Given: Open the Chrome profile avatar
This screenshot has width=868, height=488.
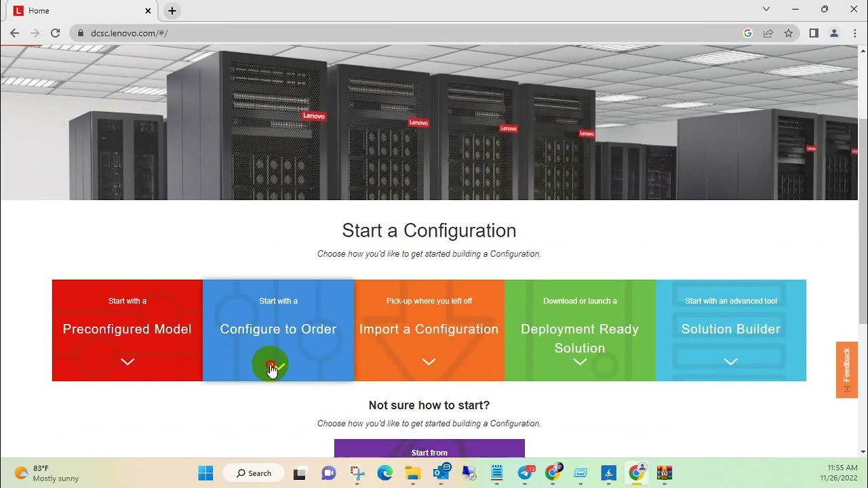Looking at the screenshot, I should (x=835, y=33).
